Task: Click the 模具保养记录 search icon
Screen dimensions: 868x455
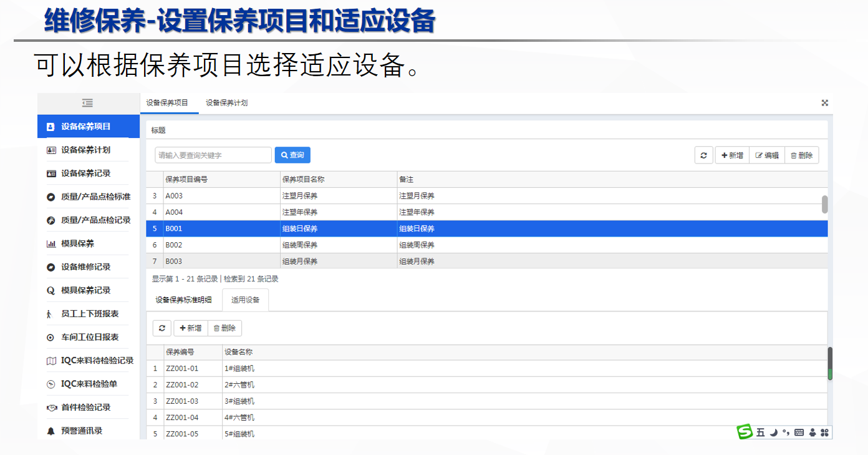Action: 51,290
